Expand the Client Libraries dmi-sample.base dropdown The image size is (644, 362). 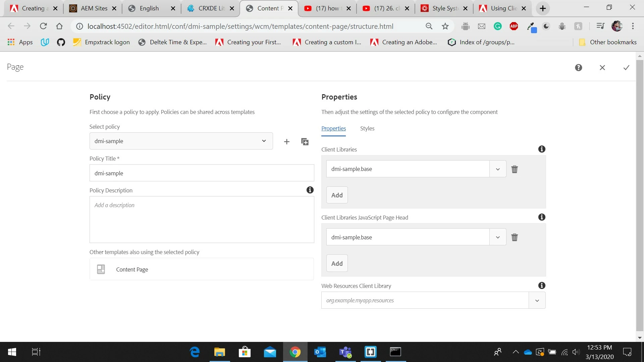tap(498, 169)
